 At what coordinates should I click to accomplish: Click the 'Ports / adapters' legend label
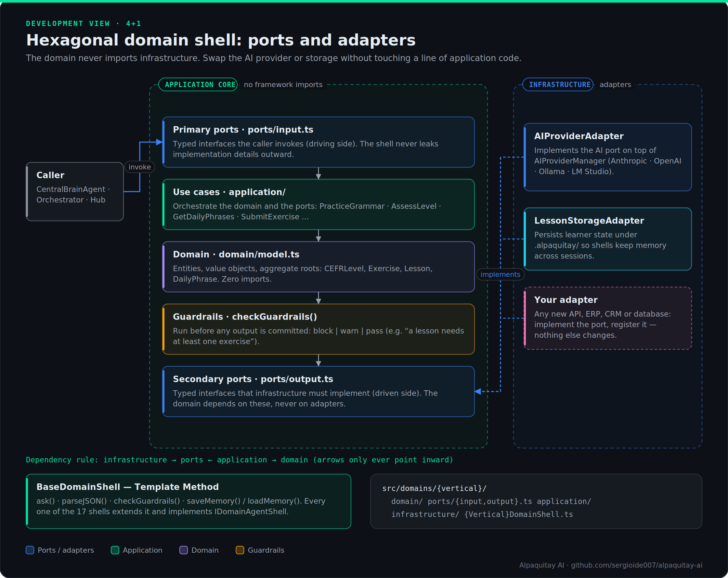coord(66,550)
